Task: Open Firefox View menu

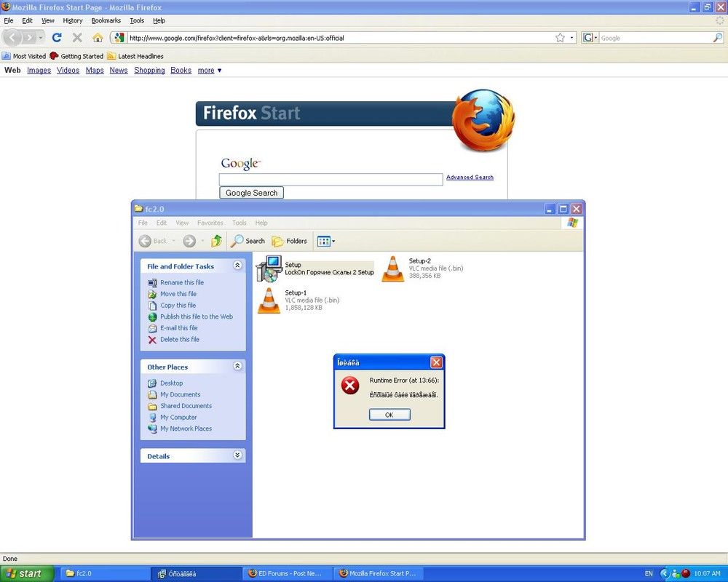Action: pos(48,20)
